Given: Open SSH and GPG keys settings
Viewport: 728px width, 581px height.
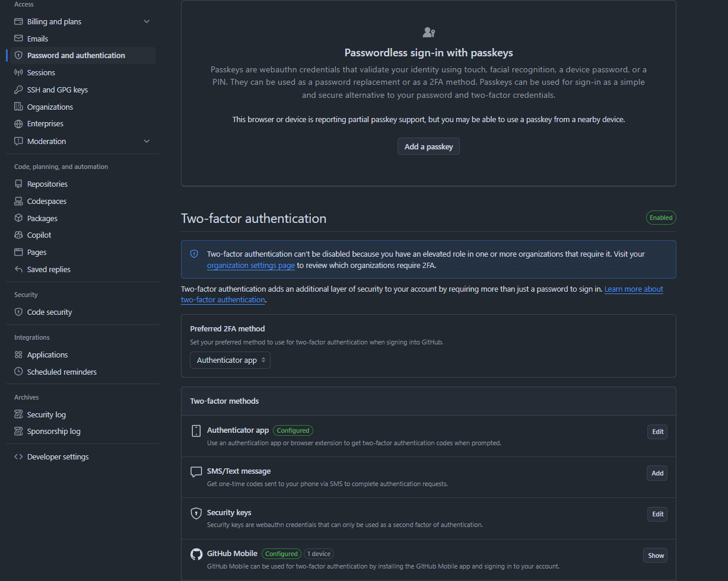Looking at the screenshot, I should (82, 90).
